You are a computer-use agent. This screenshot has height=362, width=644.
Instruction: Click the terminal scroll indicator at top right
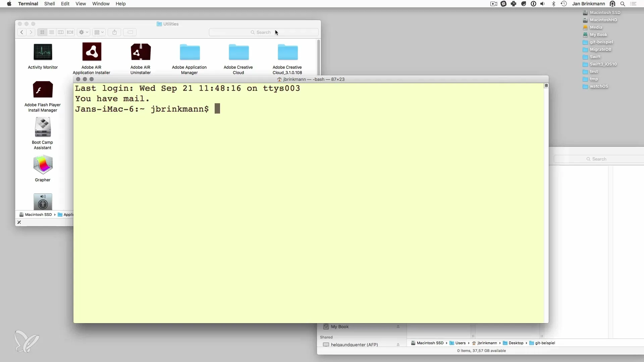(546, 86)
